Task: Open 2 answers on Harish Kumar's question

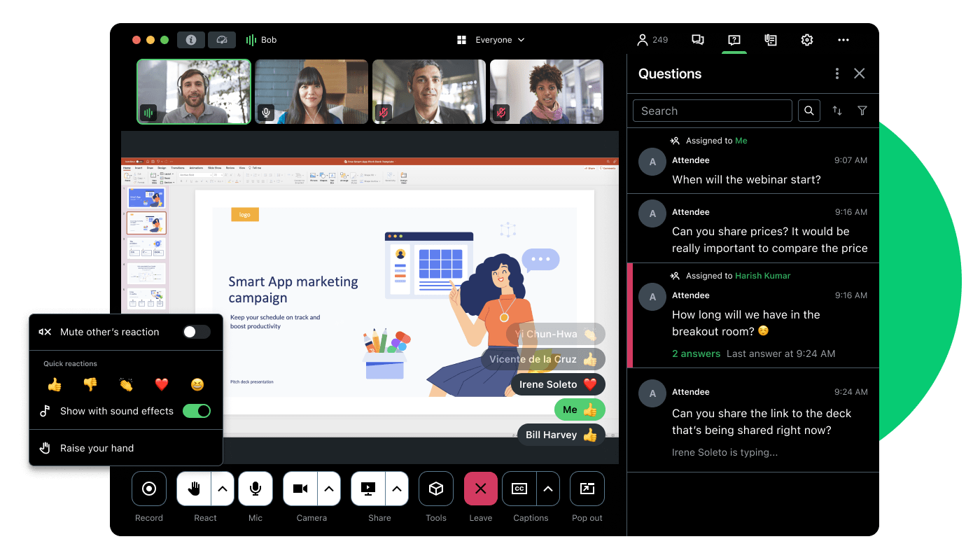Action: (x=696, y=353)
